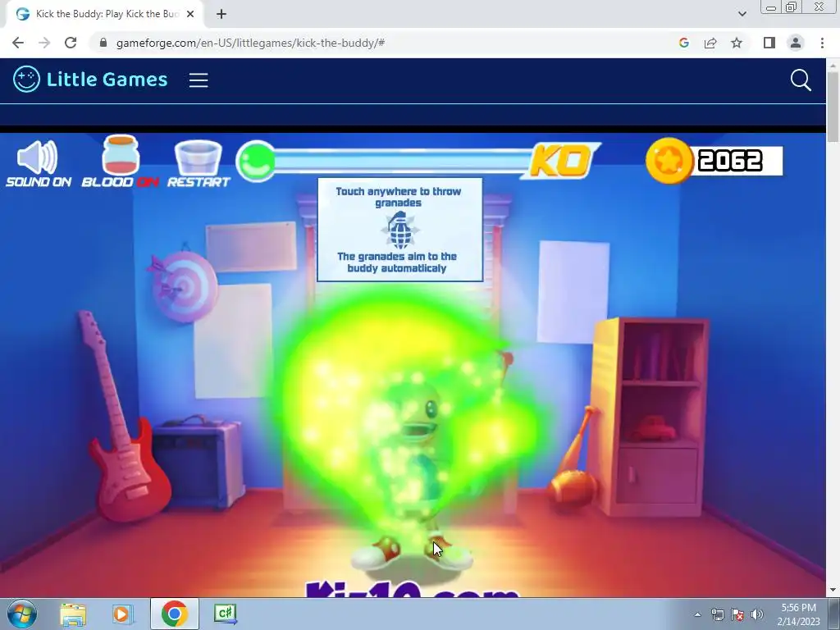Click the gold star coin icon

coord(669,161)
